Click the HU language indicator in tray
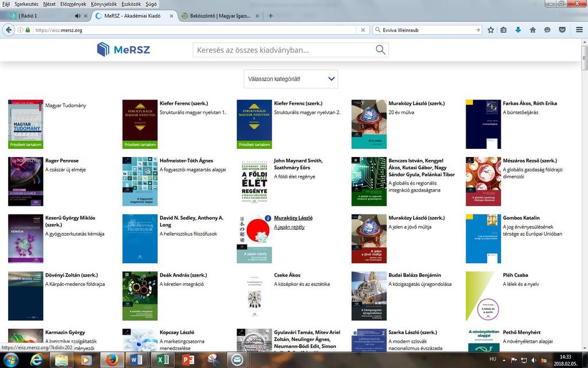The image size is (588, 368). click(493, 359)
